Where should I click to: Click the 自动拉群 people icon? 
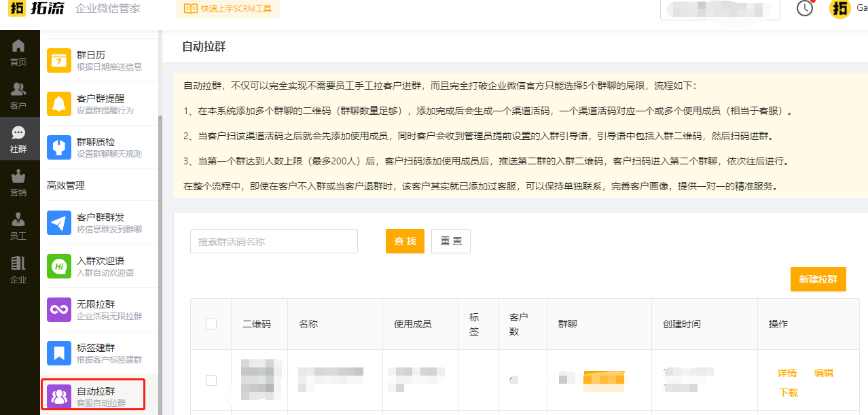pos(59,397)
